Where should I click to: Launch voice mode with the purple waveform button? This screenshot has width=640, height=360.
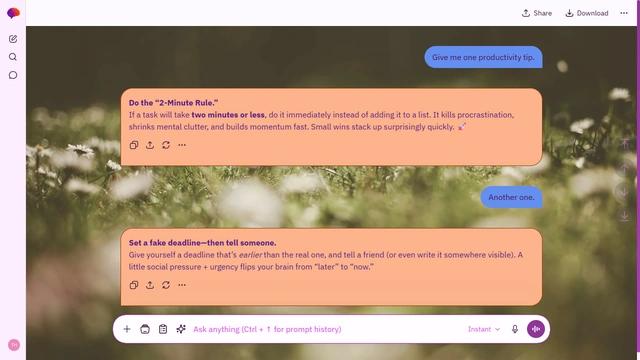[x=536, y=329]
